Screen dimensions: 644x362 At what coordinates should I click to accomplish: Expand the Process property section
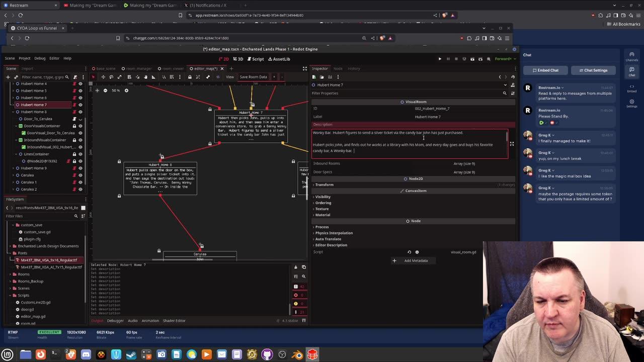322,227
